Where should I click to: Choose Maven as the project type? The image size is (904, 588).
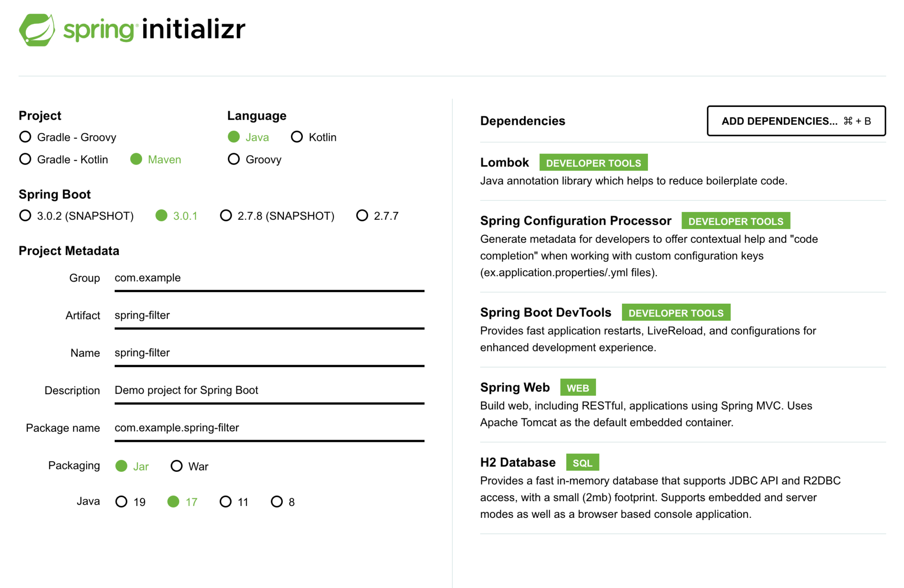click(x=136, y=159)
